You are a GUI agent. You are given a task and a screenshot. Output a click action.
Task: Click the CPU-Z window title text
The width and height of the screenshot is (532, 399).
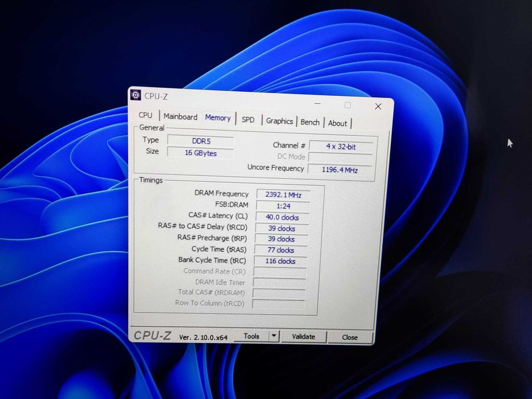(156, 96)
